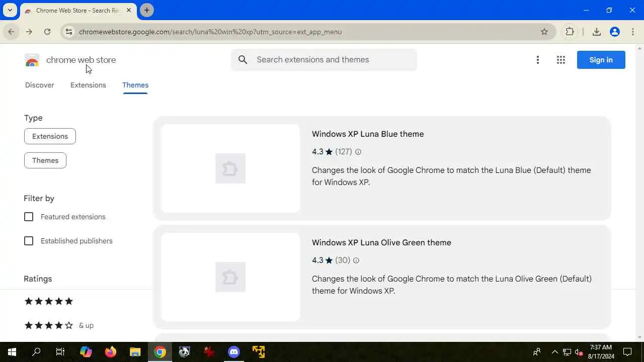Select the Extensions type filter chip
The height and width of the screenshot is (362, 644).
tap(50, 136)
